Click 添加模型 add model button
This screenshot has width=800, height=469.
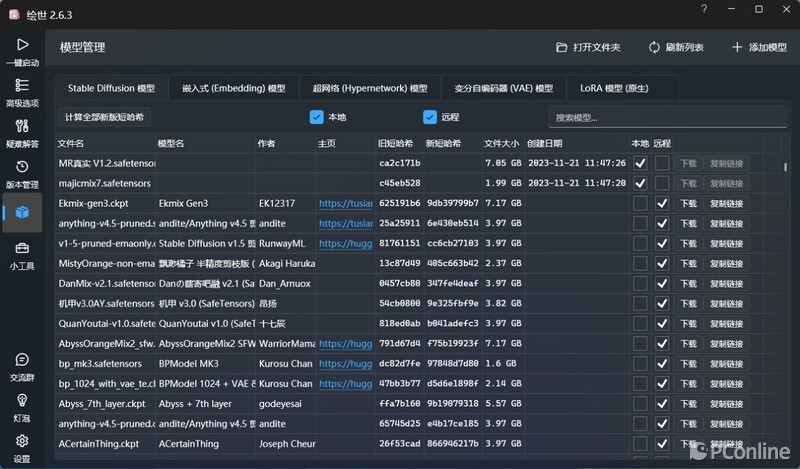point(759,47)
